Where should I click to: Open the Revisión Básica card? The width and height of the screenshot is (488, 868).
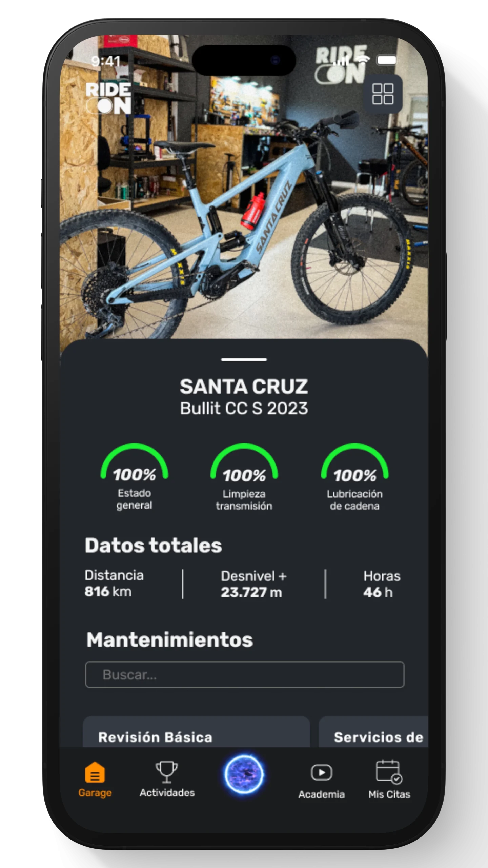[x=197, y=732]
